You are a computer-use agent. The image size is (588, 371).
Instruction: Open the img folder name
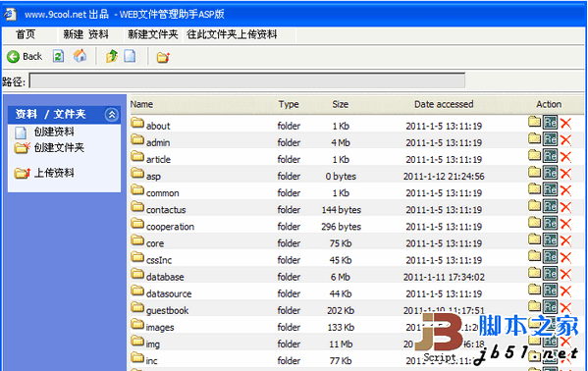(x=152, y=344)
